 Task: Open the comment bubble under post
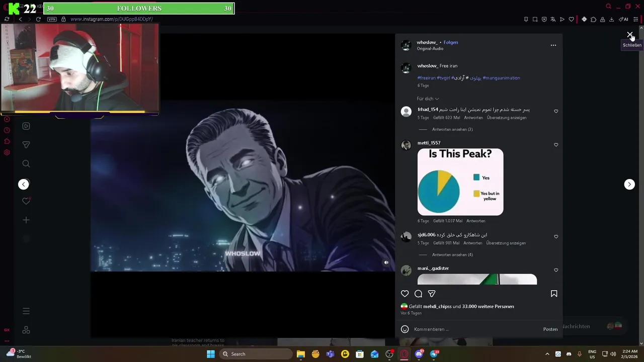(x=418, y=294)
